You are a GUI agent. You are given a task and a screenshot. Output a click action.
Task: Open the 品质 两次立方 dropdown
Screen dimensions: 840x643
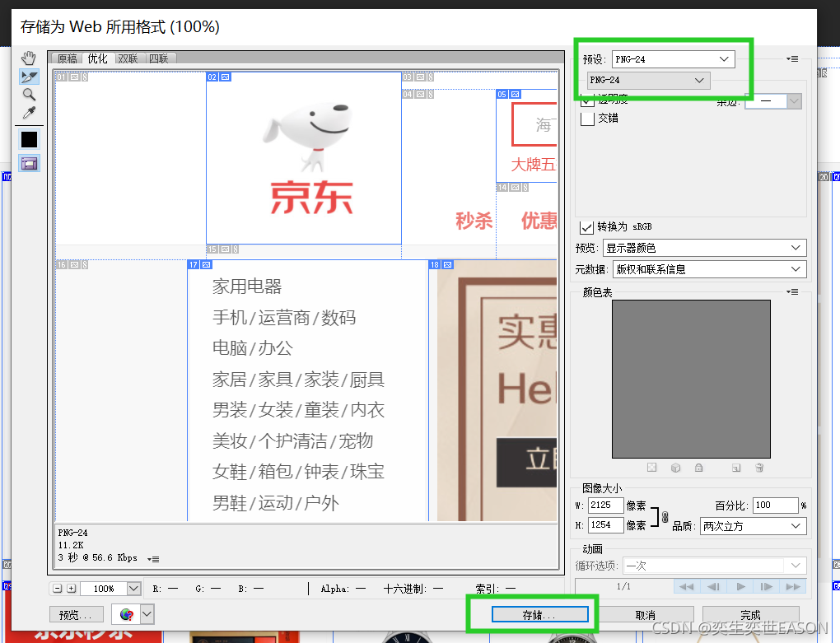(x=753, y=526)
